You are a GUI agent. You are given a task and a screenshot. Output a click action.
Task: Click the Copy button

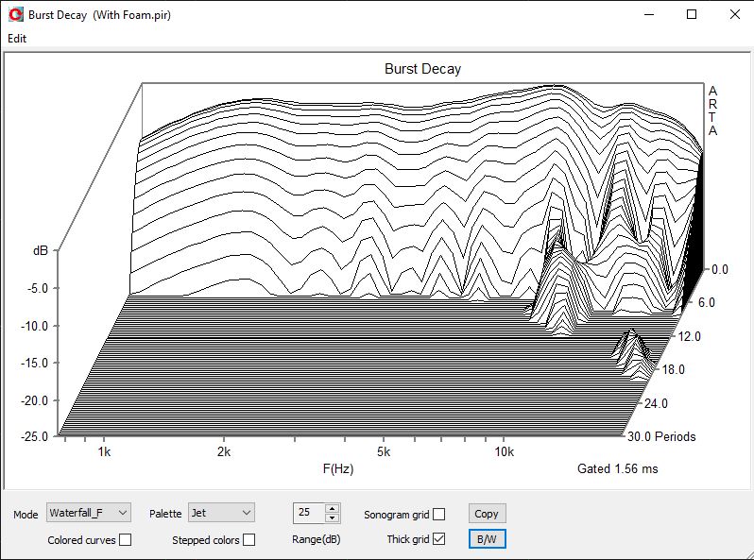point(487,514)
